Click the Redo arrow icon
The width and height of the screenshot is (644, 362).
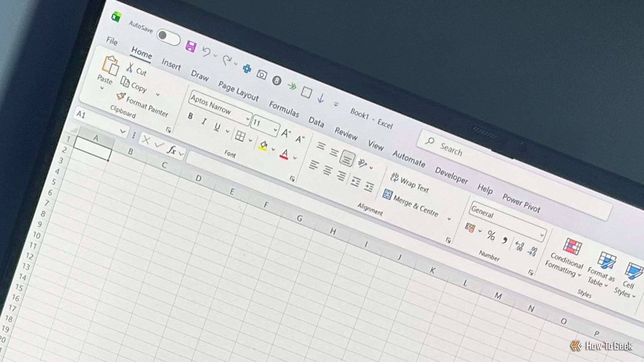click(x=227, y=60)
